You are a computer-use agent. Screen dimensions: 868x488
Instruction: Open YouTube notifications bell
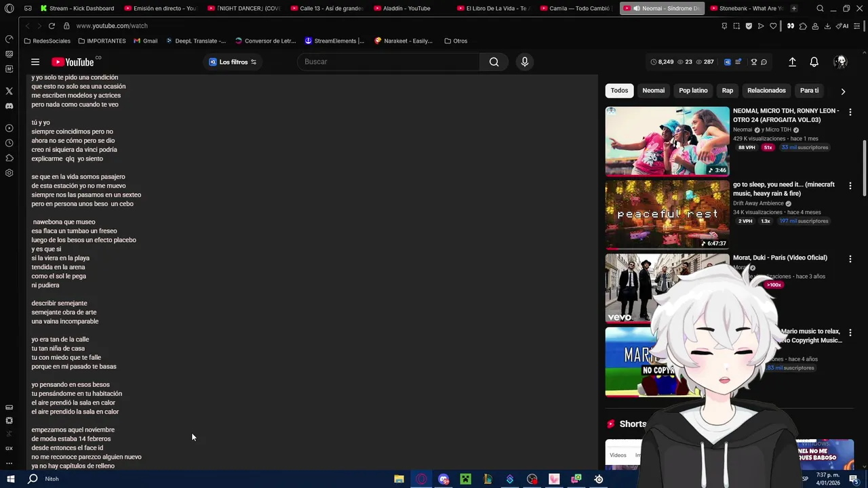point(814,62)
